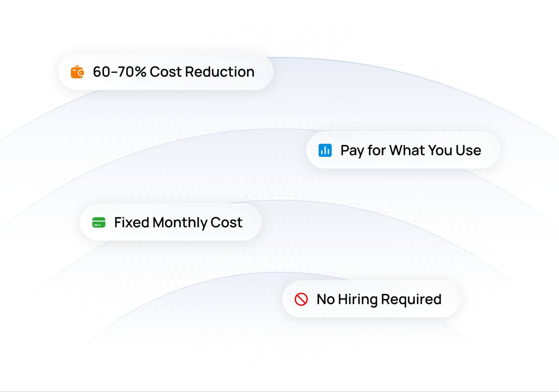Image resolution: width=559 pixels, height=392 pixels.
Task: Click the 60-70% Cost Reduction badge
Action: tap(166, 72)
